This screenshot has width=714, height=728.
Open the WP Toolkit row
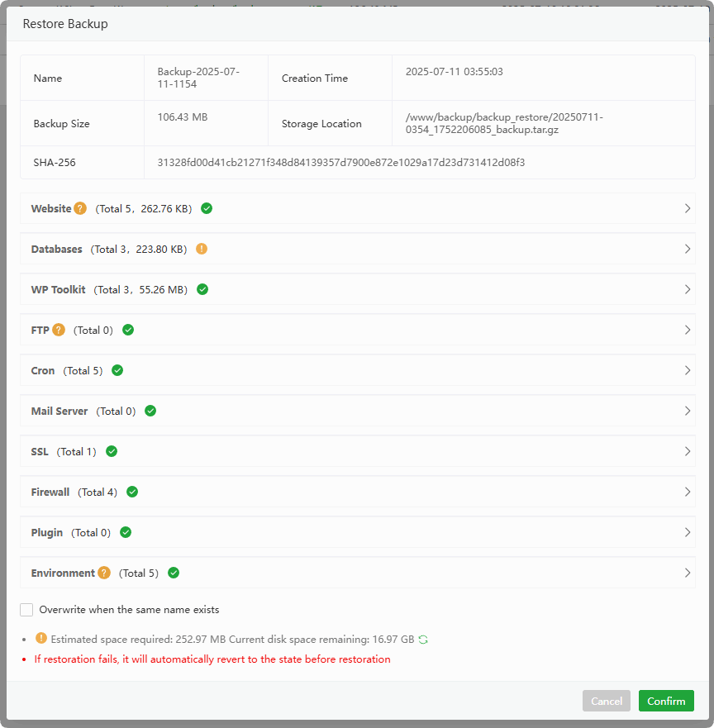click(x=688, y=289)
